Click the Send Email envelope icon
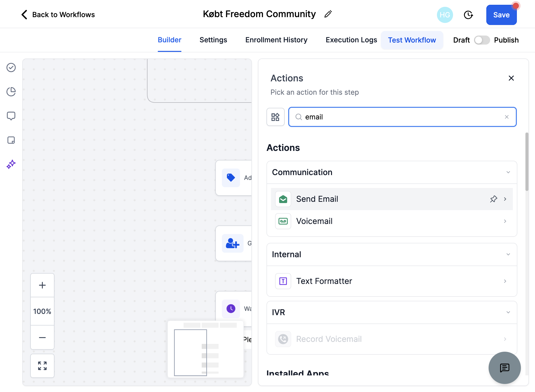Screen dimensions: 535x392 pos(283,199)
